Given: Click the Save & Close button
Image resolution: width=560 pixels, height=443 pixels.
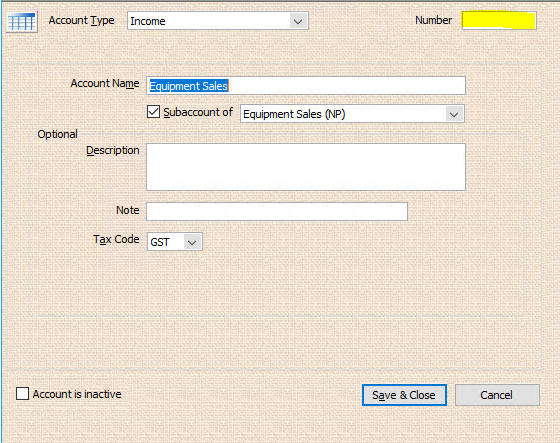Looking at the screenshot, I should (404, 395).
